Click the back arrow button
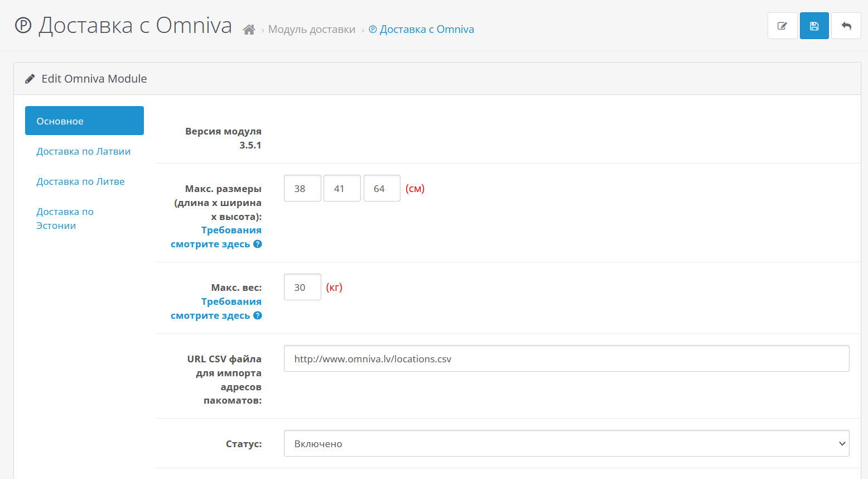The width and height of the screenshot is (868, 479). pyautogui.click(x=846, y=26)
